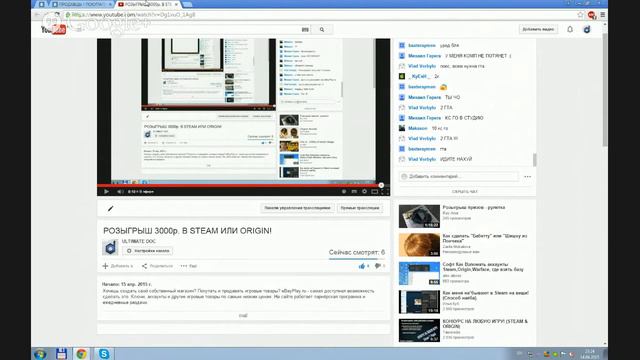Screen dimensions: 640x360
Task: Open the More options under video
Action: coord(189,266)
